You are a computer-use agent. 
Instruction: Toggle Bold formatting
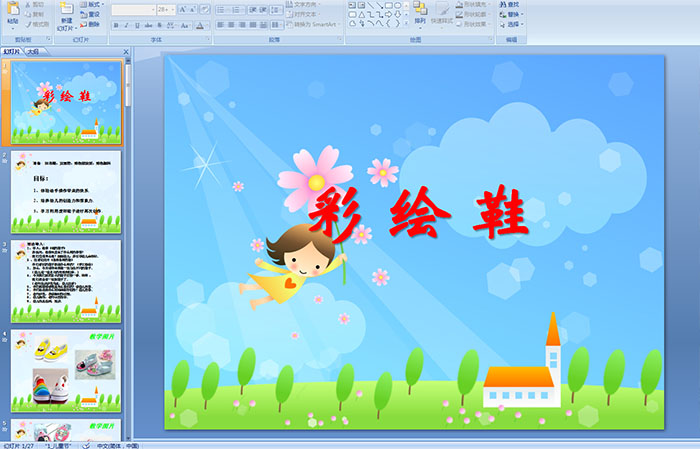116,25
